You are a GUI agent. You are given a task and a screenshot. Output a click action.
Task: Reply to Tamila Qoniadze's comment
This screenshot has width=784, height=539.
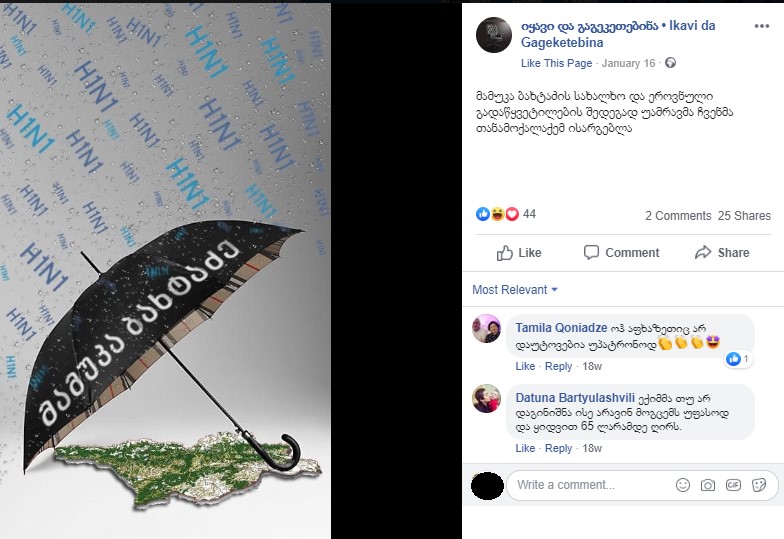558,366
